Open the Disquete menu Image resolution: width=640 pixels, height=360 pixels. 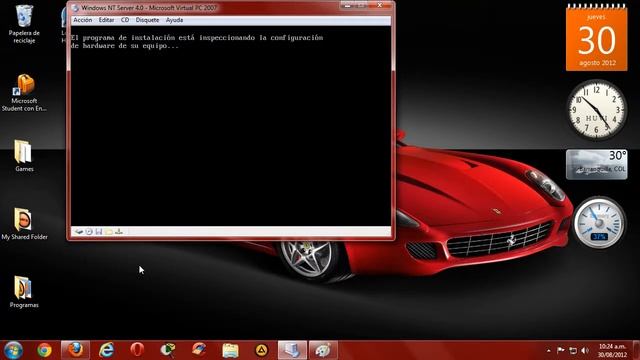coord(147,20)
